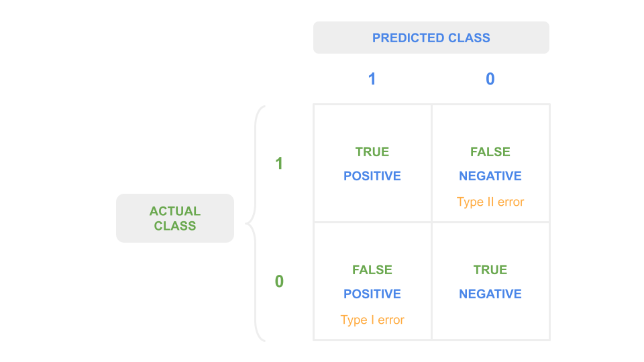Click NEGATIVE in the true negative cell
This screenshot has height=362, width=644.
coord(490,294)
